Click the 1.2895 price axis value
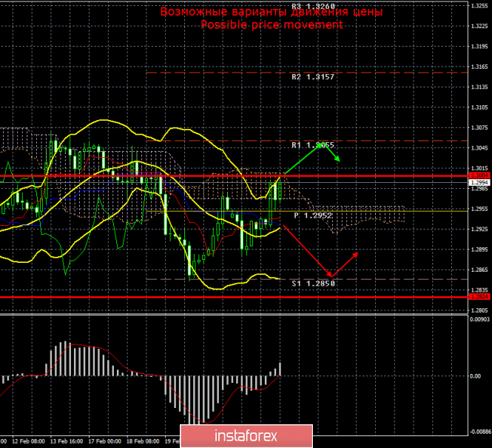492x448 pixels. [479, 250]
